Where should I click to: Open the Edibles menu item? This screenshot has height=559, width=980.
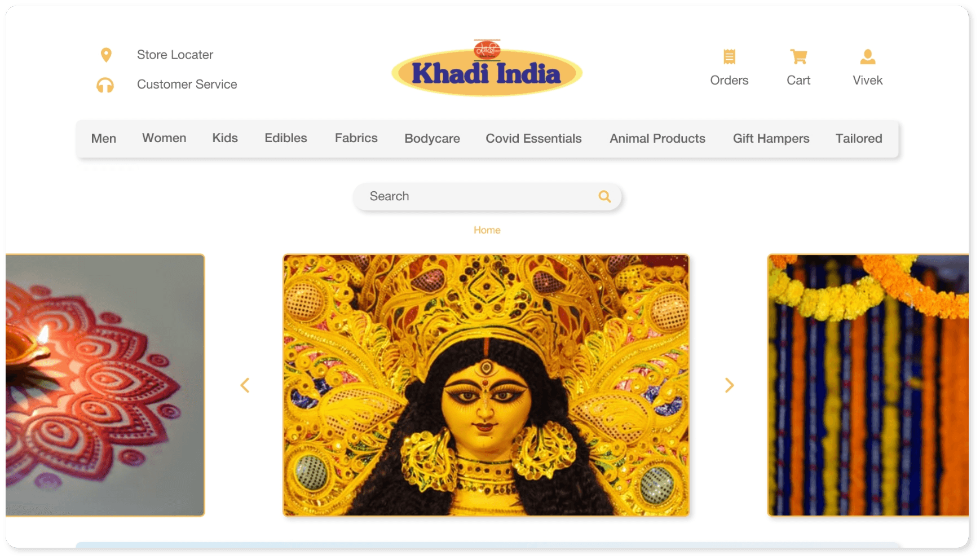click(286, 138)
